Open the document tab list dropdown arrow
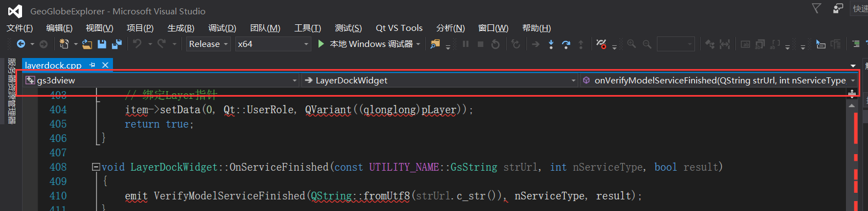The image size is (868, 211). pyautogui.click(x=853, y=66)
